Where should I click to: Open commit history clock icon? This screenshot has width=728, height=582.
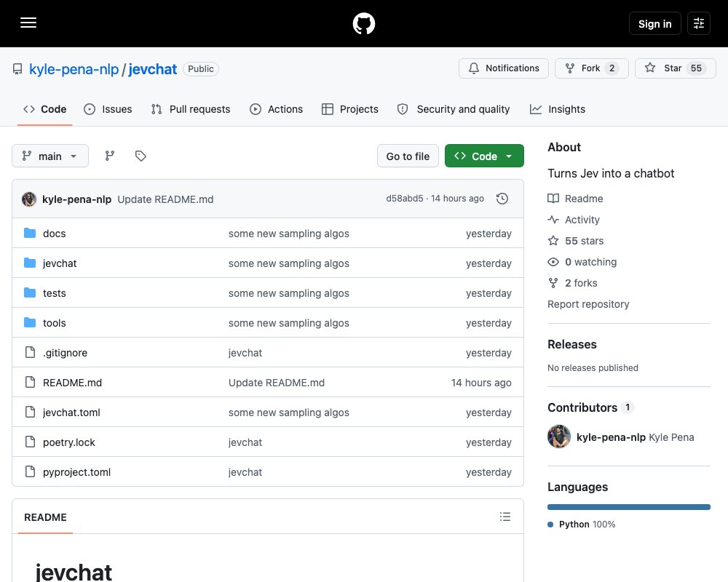[x=502, y=199]
